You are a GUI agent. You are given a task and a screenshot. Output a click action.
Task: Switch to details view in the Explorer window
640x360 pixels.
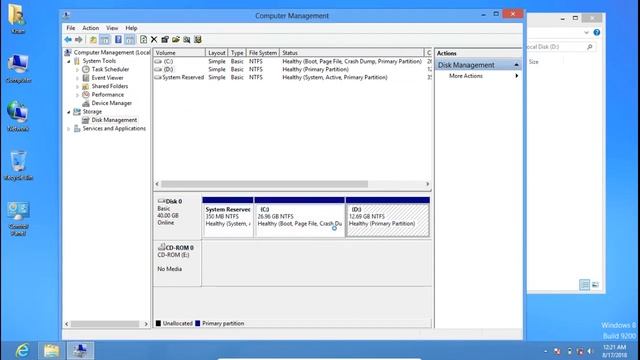pyautogui.click(x=584, y=284)
